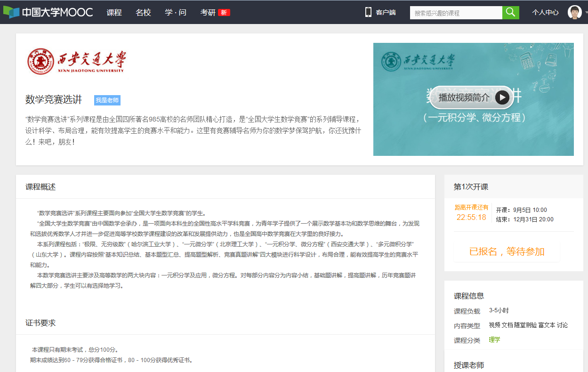Image resolution: width=588 pixels, height=372 pixels.
Task: Click the 授课老师 heading
Action: click(x=469, y=365)
